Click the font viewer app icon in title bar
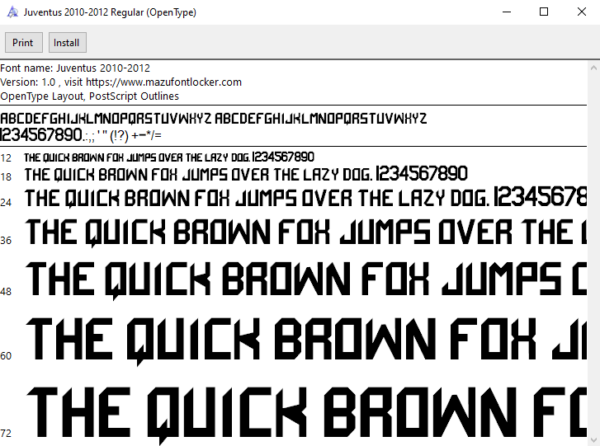The image size is (600, 446). [x=13, y=12]
